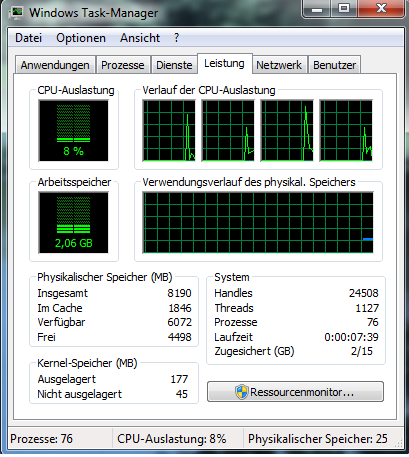Viewport: 409px width, 457px height.
Task: Click the third CPU core history graph
Action: (287, 131)
